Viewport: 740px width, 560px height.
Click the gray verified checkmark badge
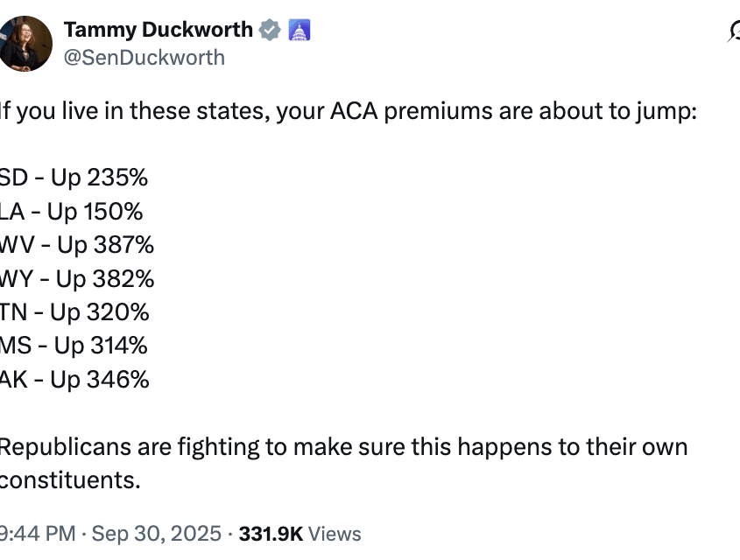click(x=271, y=30)
